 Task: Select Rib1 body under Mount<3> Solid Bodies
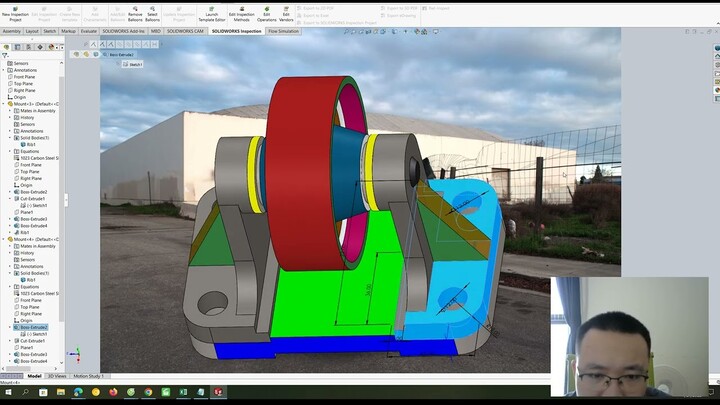(x=28, y=145)
